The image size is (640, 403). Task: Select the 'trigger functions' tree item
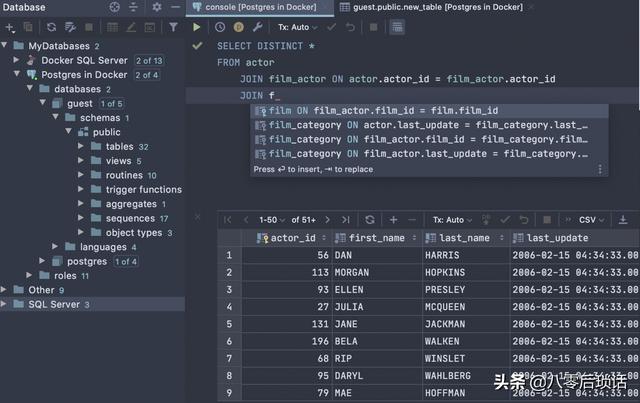(x=144, y=189)
